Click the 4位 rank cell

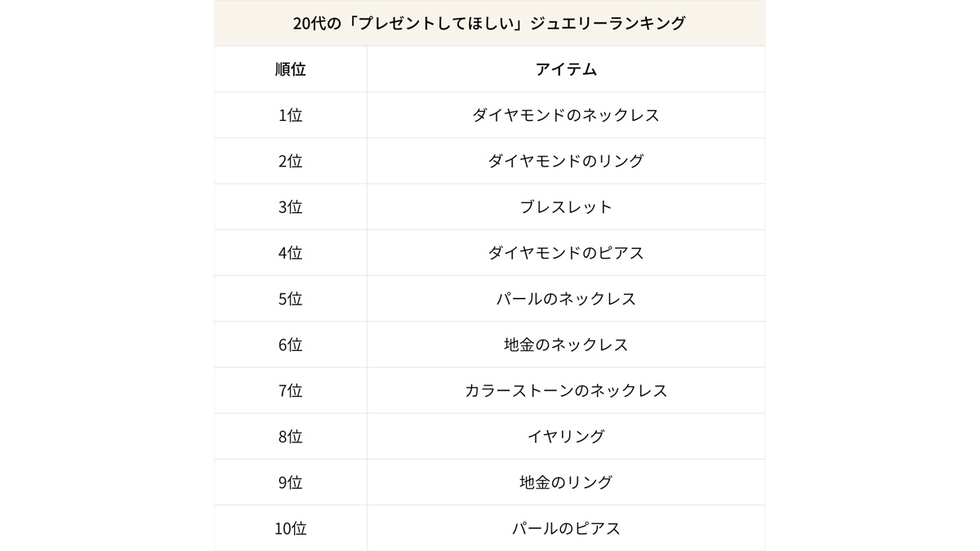pyautogui.click(x=290, y=253)
